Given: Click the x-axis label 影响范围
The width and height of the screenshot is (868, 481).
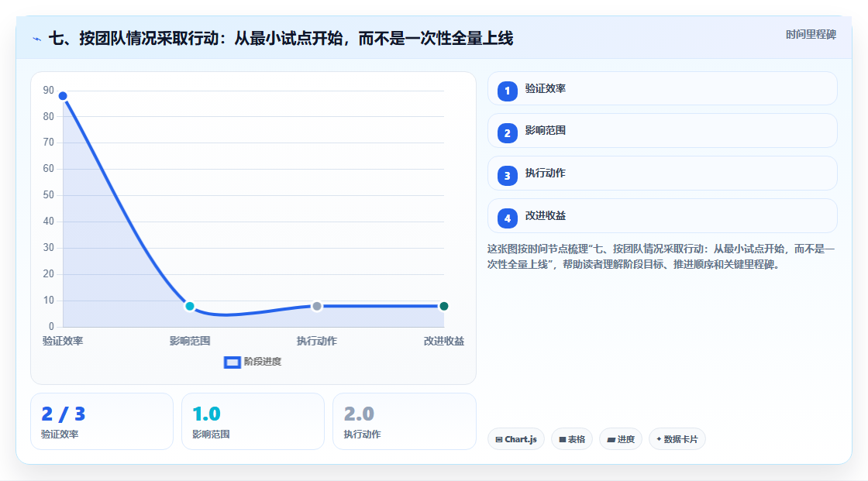Looking at the screenshot, I should [190, 342].
